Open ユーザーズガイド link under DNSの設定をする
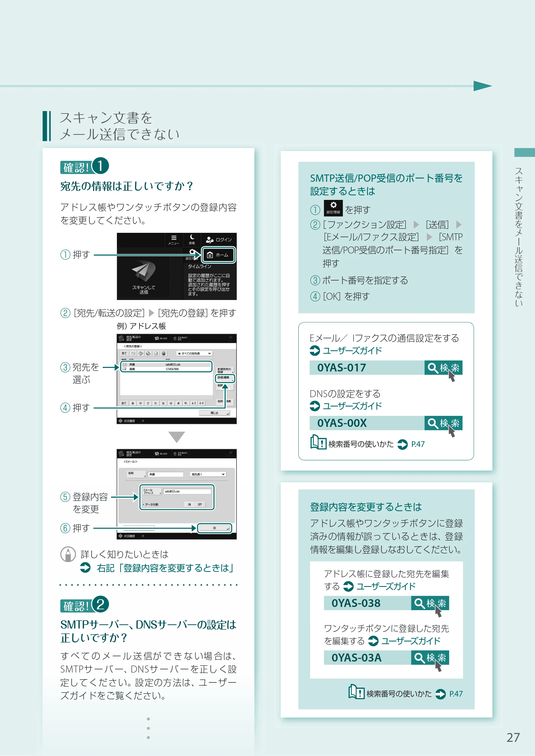The width and height of the screenshot is (535, 756). tap(352, 406)
